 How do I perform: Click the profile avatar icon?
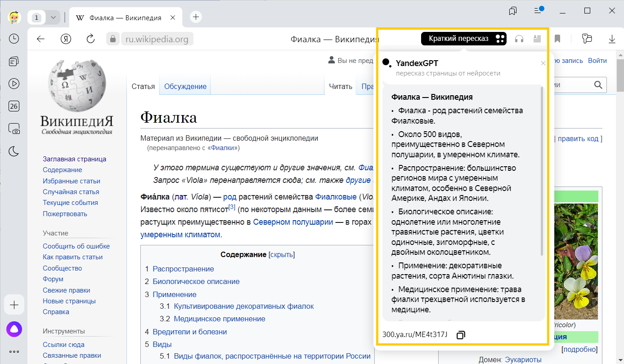(x=14, y=18)
